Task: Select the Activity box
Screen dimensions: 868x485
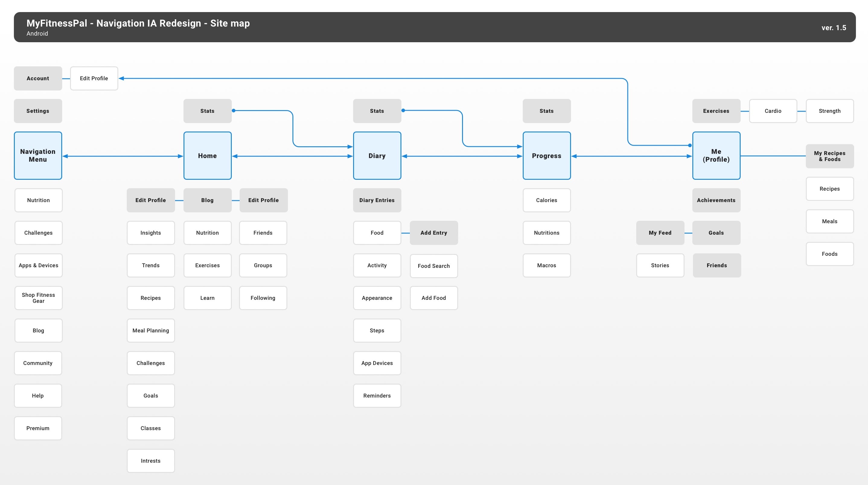Action: 377,265
